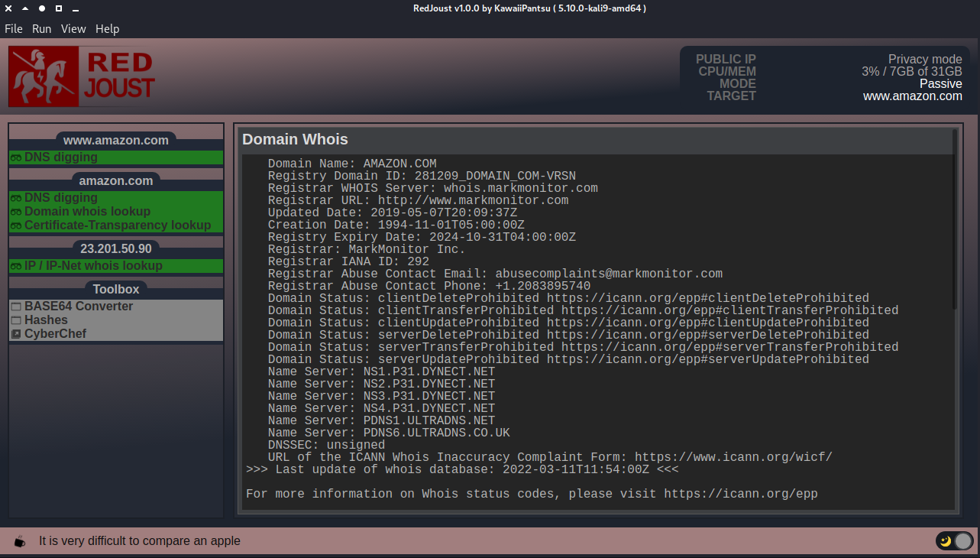Click the Registry Domain ID line
The height and width of the screenshot is (558, 980).
click(x=422, y=176)
